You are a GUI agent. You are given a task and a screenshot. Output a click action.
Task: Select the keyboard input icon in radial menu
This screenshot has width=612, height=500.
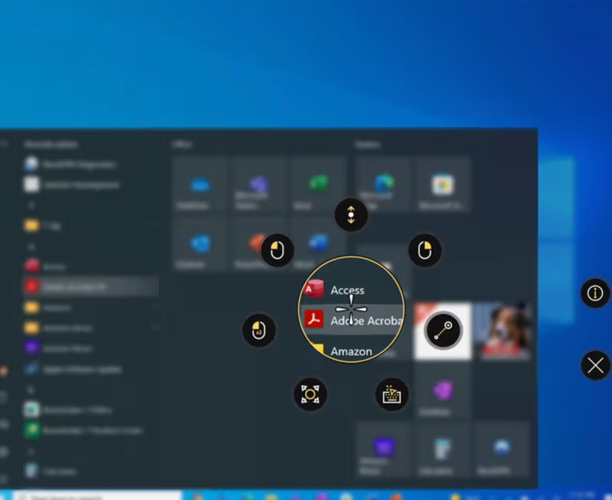391,394
